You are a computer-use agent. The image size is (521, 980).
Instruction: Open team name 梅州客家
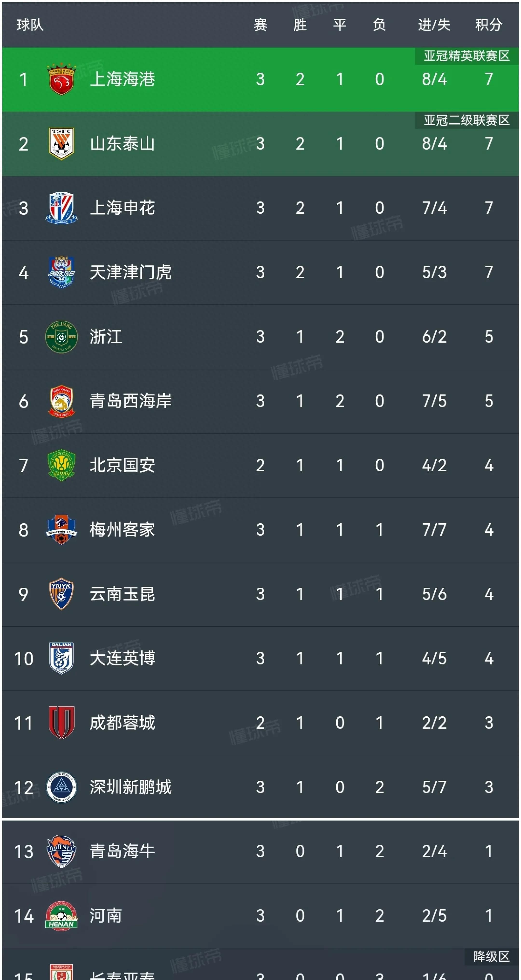[122, 530]
